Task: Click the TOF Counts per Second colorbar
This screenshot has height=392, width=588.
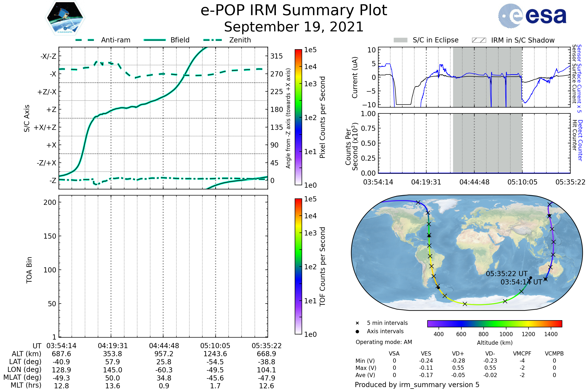Action: coord(298,266)
